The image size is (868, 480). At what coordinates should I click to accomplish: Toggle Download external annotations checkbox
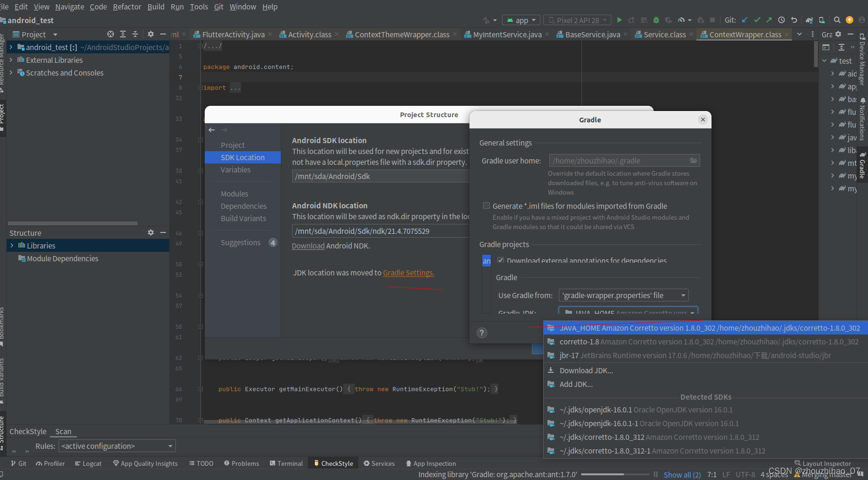(x=501, y=260)
